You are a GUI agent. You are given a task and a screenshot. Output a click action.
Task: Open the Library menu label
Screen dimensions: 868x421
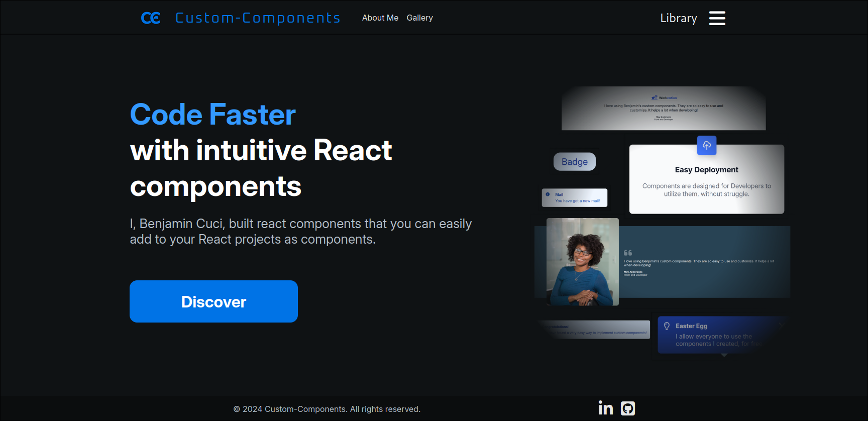(679, 18)
